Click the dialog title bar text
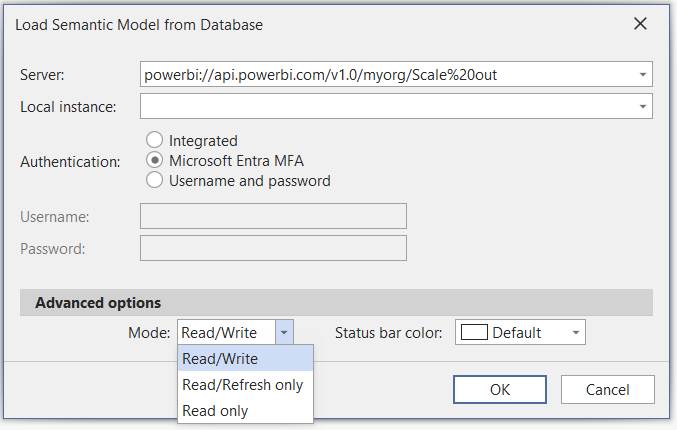 139,23
